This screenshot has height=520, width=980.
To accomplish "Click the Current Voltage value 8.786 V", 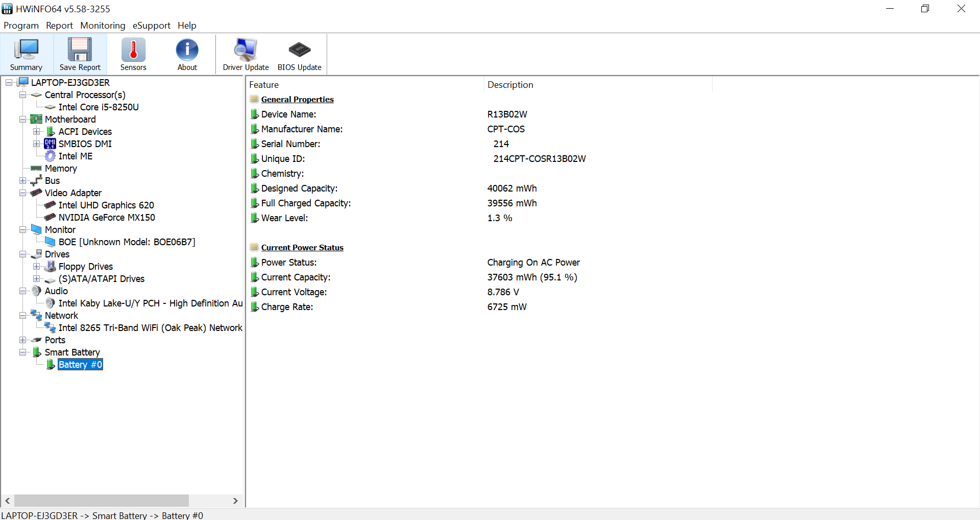I will (x=503, y=292).
